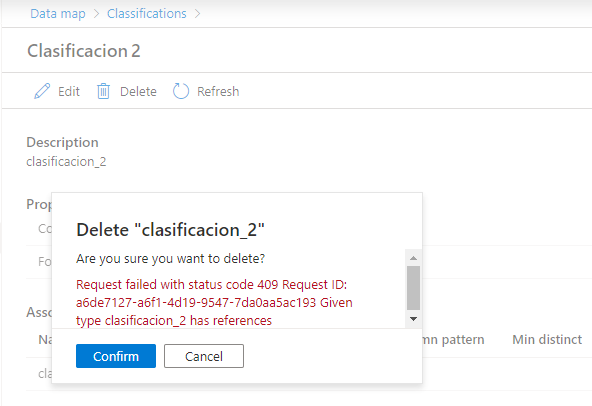Click the Delete "clasificacion_2" dialog heading

[x=170, y=230]
